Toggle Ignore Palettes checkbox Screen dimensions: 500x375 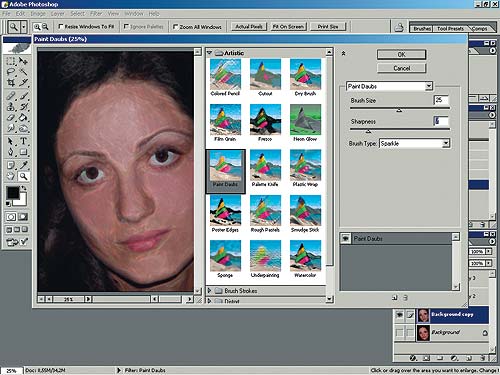click(126, 26)
